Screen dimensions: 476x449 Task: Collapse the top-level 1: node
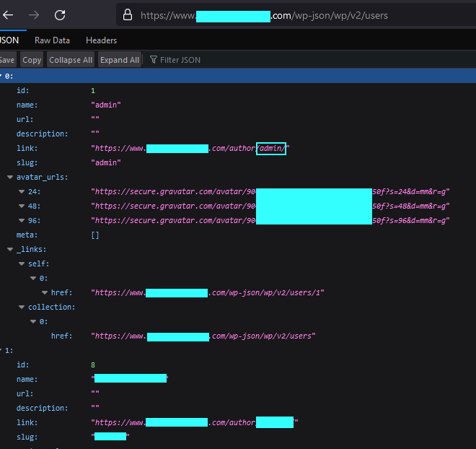coord(1,350)
